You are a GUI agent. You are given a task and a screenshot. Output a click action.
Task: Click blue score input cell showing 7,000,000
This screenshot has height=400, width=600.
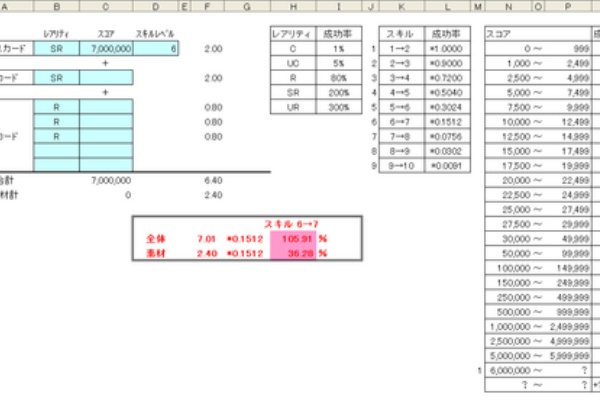(x=106, y=47)
